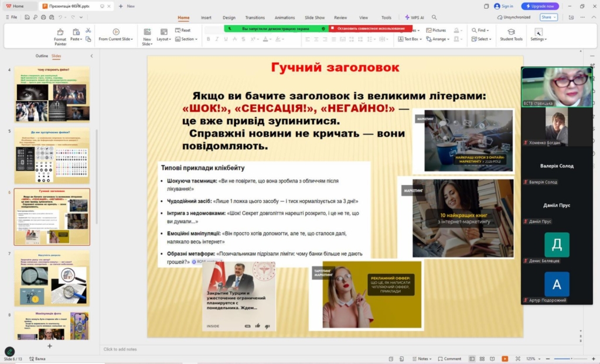600x364 pixels.
Task: Toggle italic formatting
Action: click(x=217, y=39)
